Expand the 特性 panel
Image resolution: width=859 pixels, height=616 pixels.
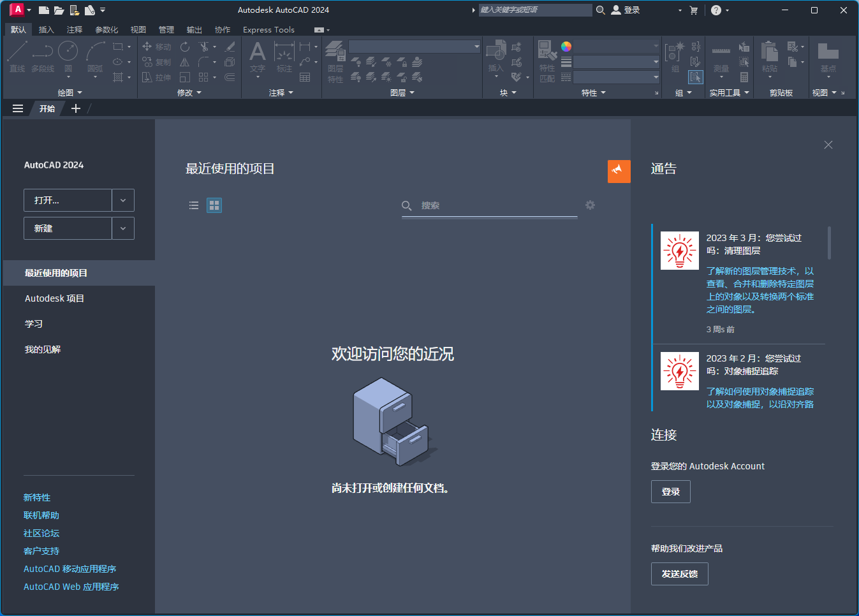click(594, 93)
